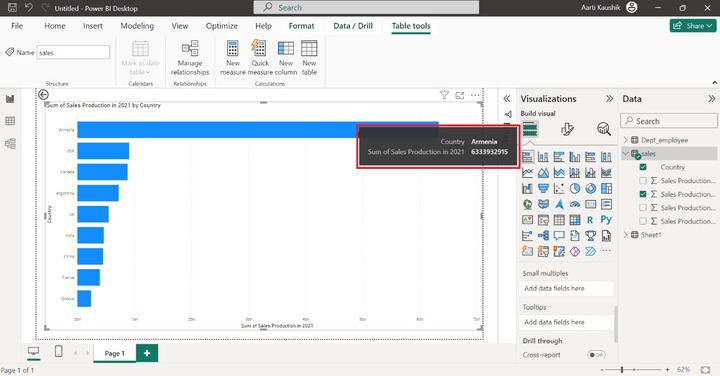Collapse the Data pane
720x376 pixels.
(712, 99)
